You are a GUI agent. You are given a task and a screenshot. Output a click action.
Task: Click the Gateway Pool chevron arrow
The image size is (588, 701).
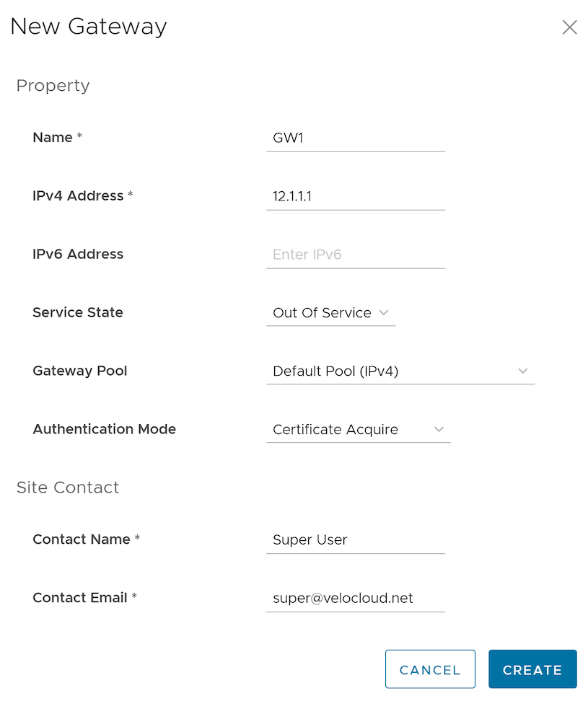pyautogui.click(x=523, y=371)
